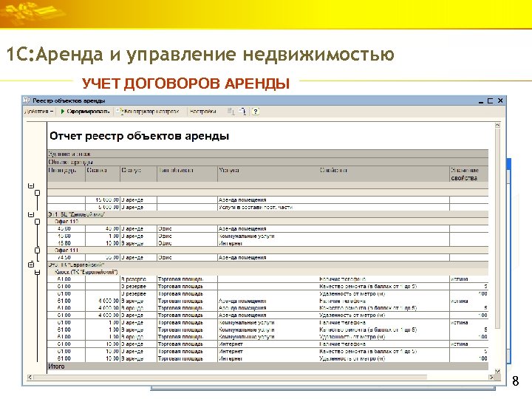Image resolution: width=532 pixels, height=399 pixels.
Task: Collapse the Киоск (ТК "Европейский") group
Action: pos(38,272)
